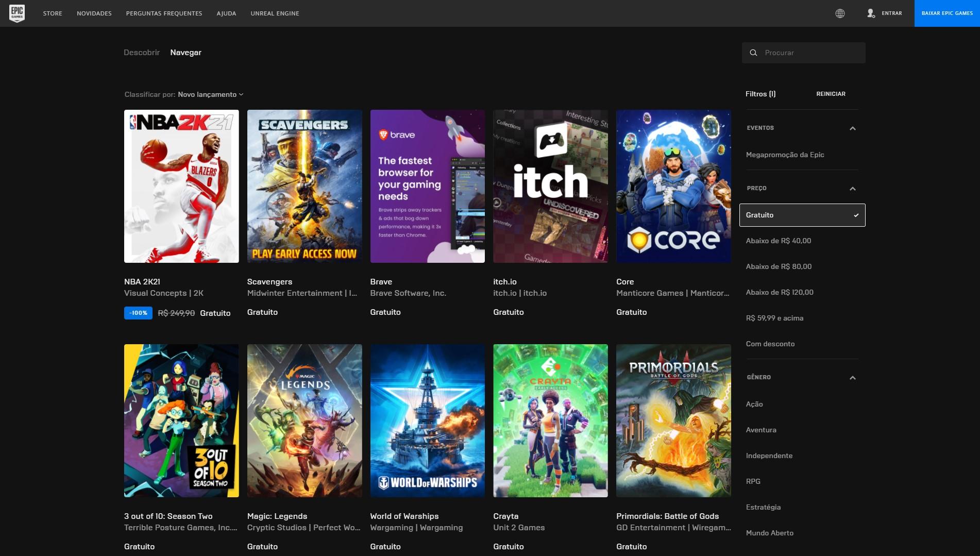Image resolution: width=980 pixels, height=556 pixels.
Task: Click Primordials: Battle of Gods title
Action: pyautogui.click(x=667, y=516)
